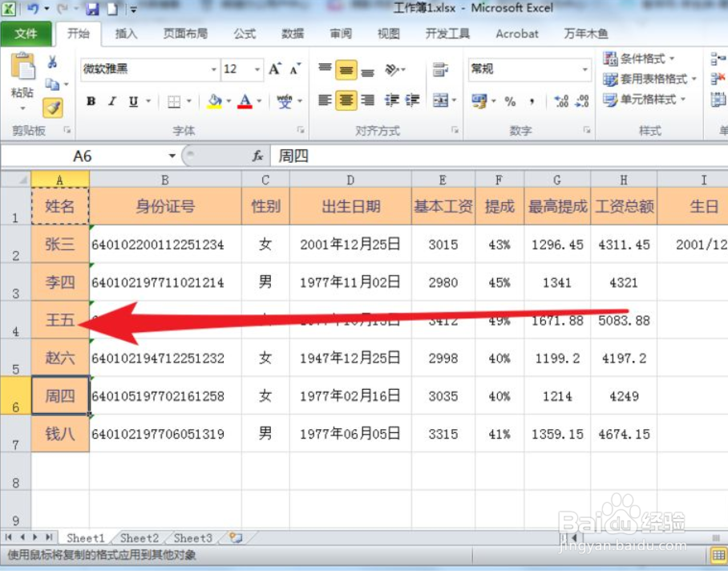Switch to the Sheet2 worksheet tab
The height and width of the screenshot is (571, 728).
(x=140, y=538)
